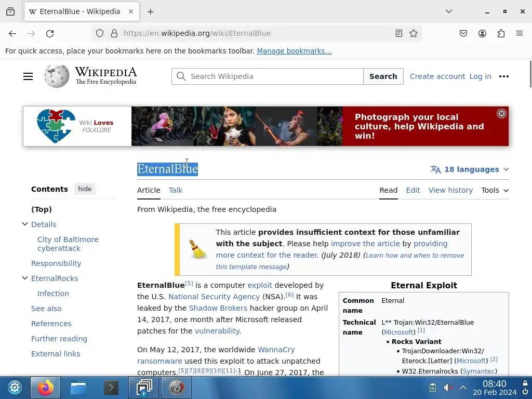Collapse the EternalRocks section chevron
532x399 pixels.
pyautogui.click(x=25, y=278)
